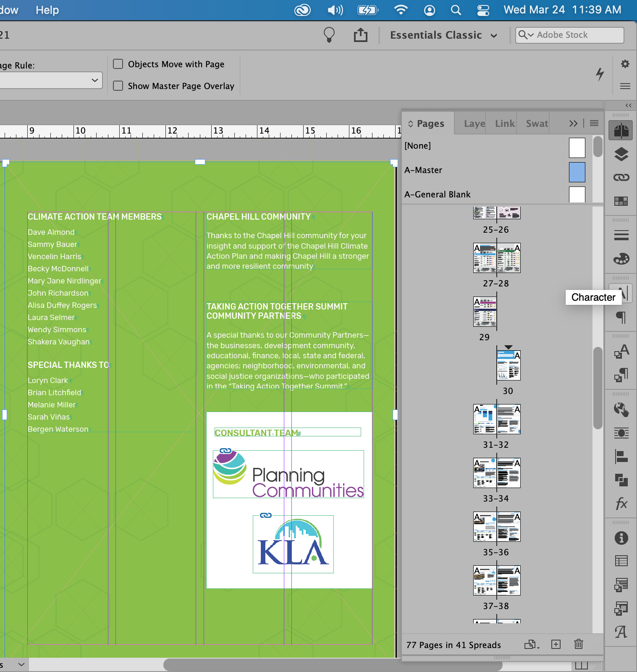Viewport: 637px width, 672px height.
Task: Open the Creative Cloud menu bar icon
Action: click(x=302, y=10)
